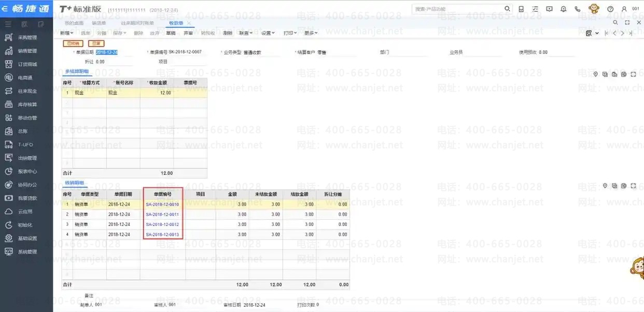
Task: Open help via question mark icon
Action: coord(610,9)
